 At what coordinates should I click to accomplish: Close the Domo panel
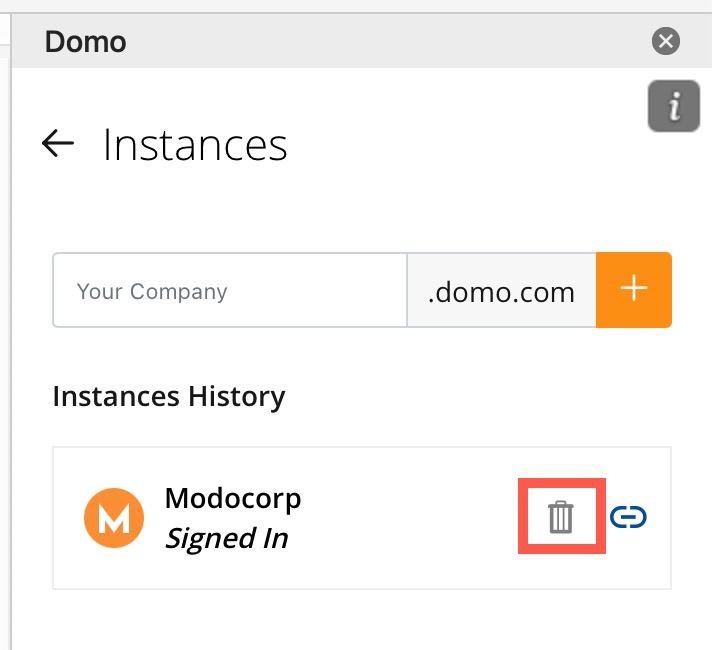(x=666, y=41)
